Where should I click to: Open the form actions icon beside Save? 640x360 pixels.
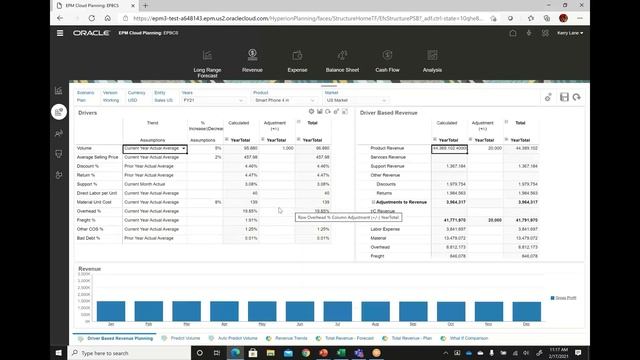[x=548, y=97]
